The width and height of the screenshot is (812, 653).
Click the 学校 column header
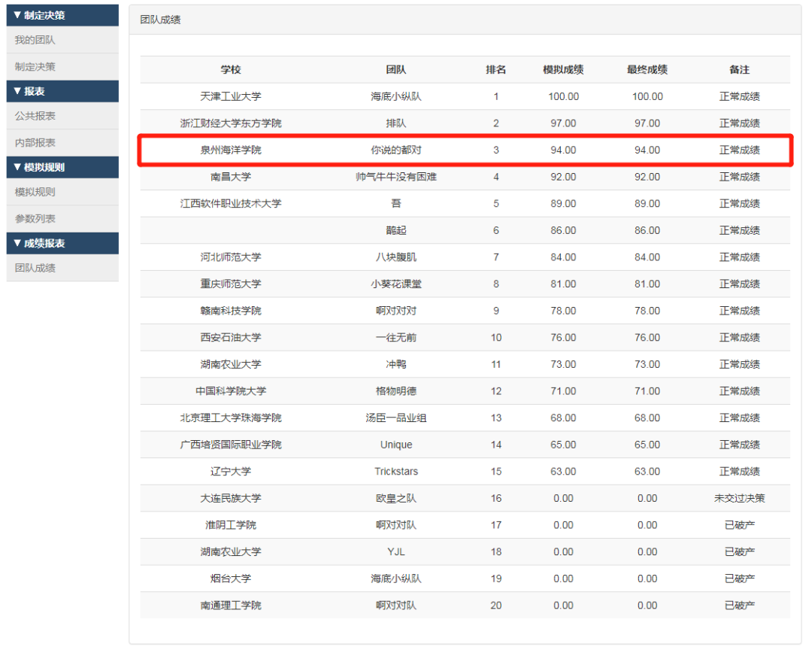pos(231,69)
